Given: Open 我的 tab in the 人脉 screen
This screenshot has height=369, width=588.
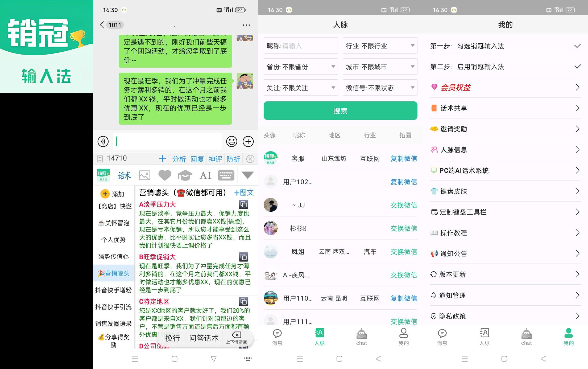Looking at the screenshot, I should click(x=403, y=337).
